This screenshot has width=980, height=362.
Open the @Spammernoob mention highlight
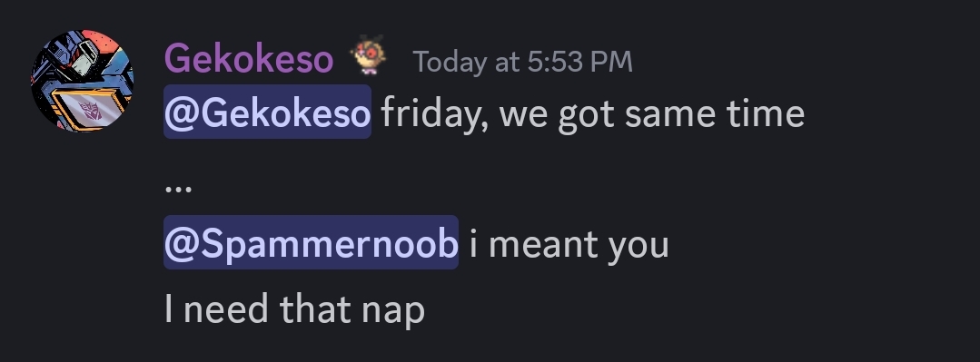pyautogui.click(x=311, y=242)
